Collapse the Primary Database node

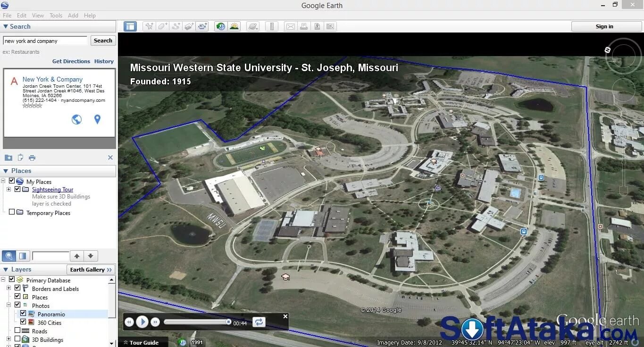pyautogui.click(x=3, y=280)
